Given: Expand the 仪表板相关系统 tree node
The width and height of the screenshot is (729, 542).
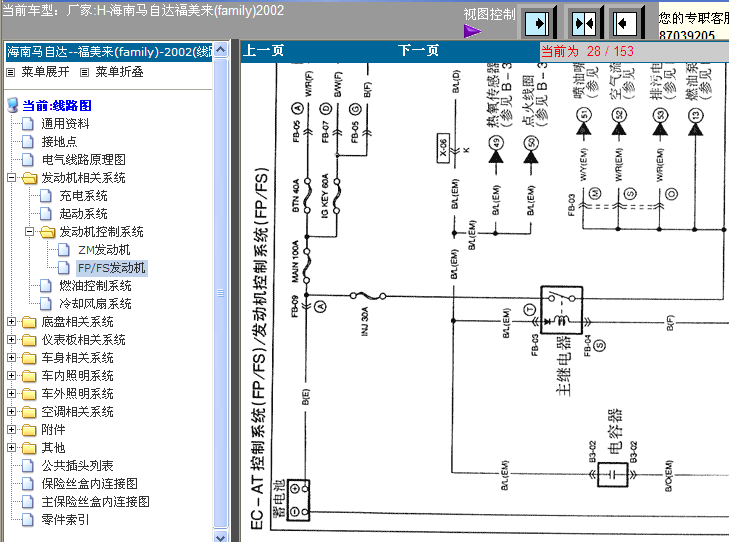Looking at the screenshot, I should coord(12,340).
